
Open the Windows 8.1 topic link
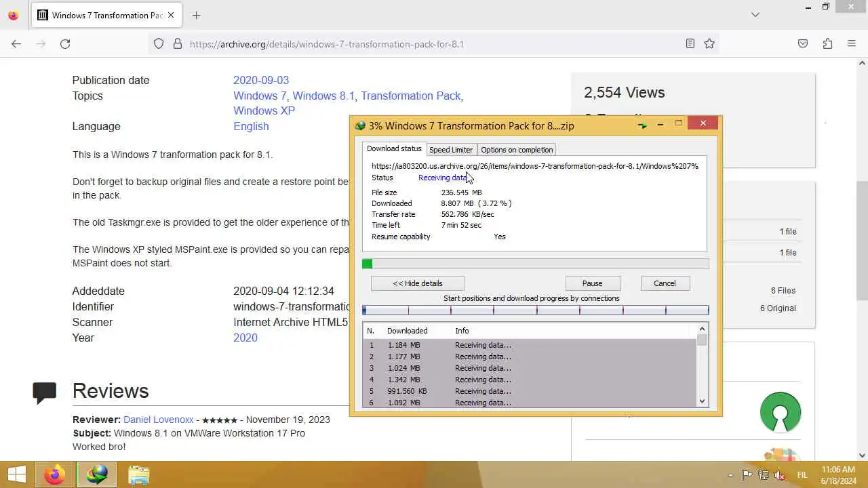tap(323, 96)
